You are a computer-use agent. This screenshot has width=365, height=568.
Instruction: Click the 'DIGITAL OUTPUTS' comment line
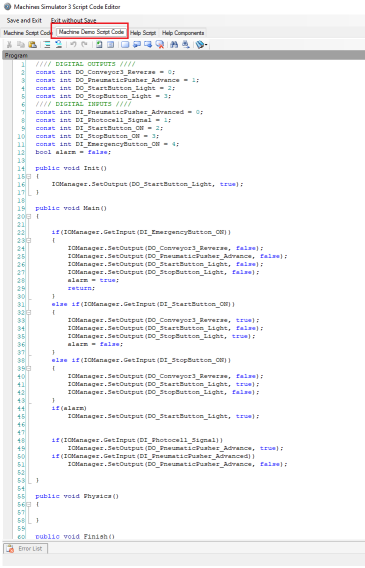pyautogui.click(x=85, y=64)
